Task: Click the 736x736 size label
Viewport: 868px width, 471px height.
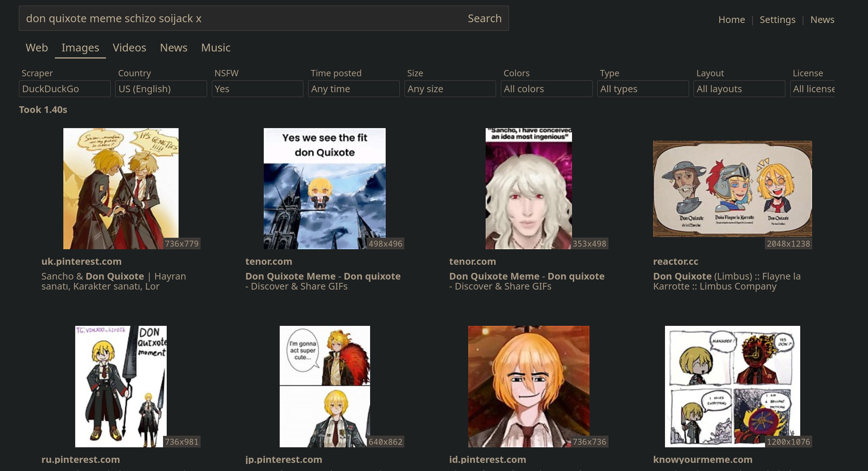Action: [x=589, y=442]
